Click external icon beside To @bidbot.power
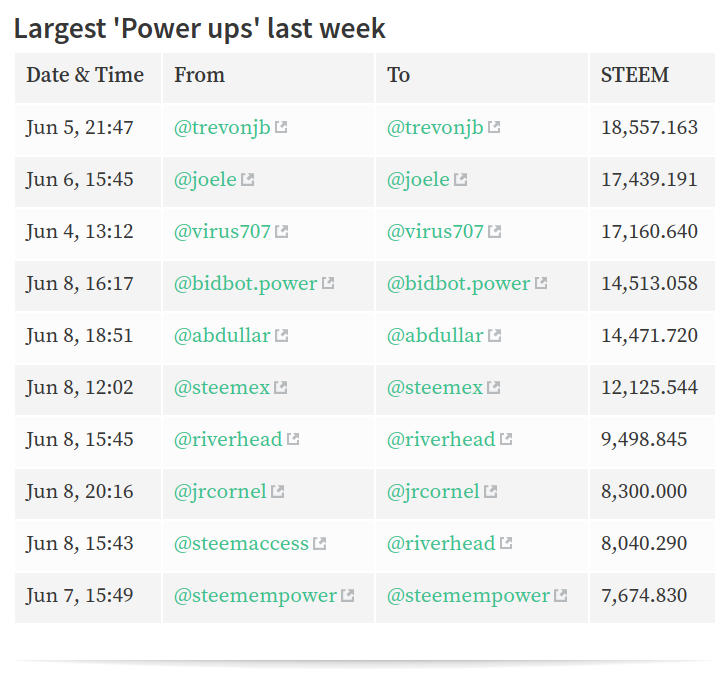The image size is (725, 689). pos(541,283)
